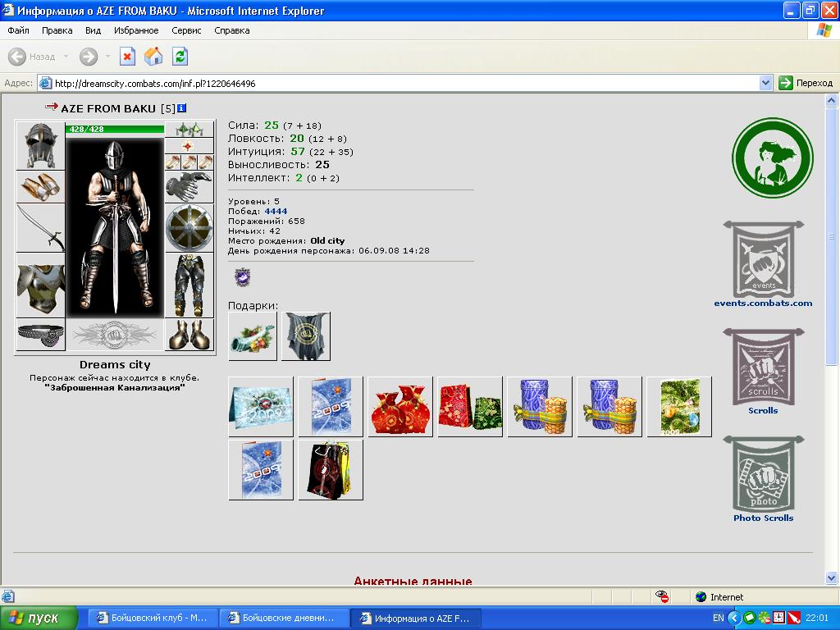This screenshot has width=840, height=630.
Task: Click the Stop loading button
Action: pos(127,57)
